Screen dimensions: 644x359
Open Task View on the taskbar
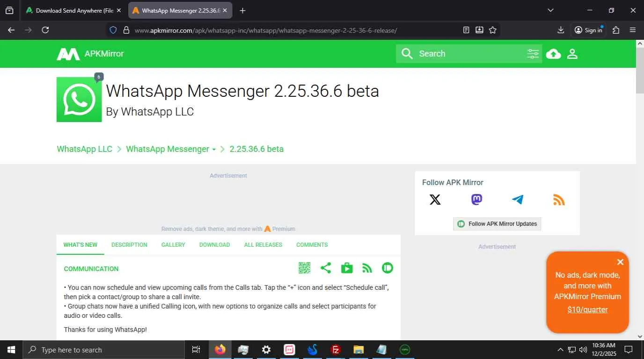coord(196,350)
